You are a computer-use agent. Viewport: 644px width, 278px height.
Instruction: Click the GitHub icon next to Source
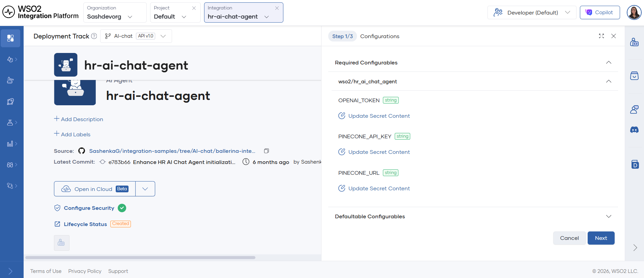[x=82, y=151]
